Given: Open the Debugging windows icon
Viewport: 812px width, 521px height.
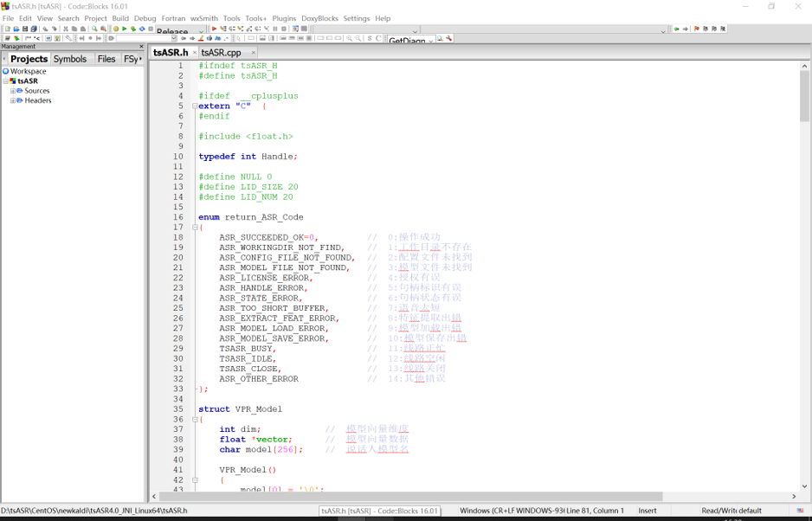Looking at the screenshot, I should coord(295,29).
